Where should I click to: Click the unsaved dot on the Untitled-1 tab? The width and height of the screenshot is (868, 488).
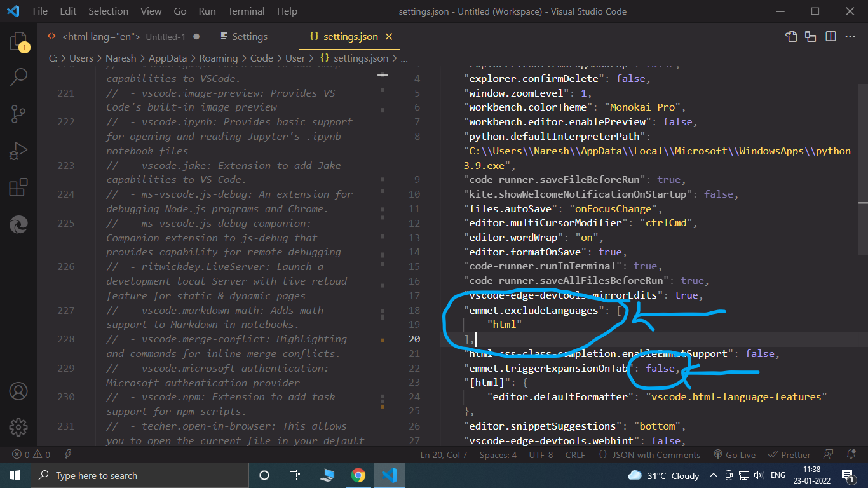click(x=196, y=37)
